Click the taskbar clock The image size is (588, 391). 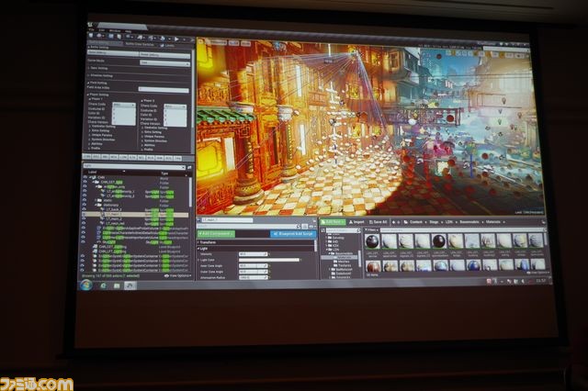pyautogui.click(x=540, y=281)
